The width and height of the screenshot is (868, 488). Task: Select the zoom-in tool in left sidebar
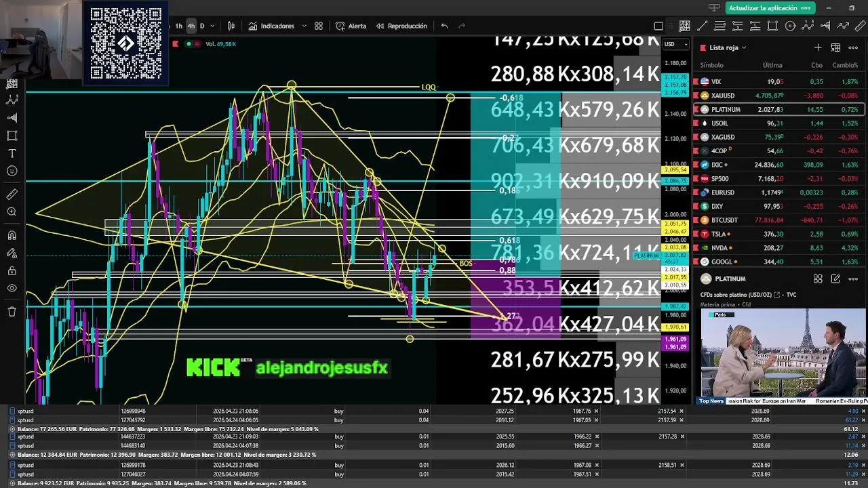12,212
